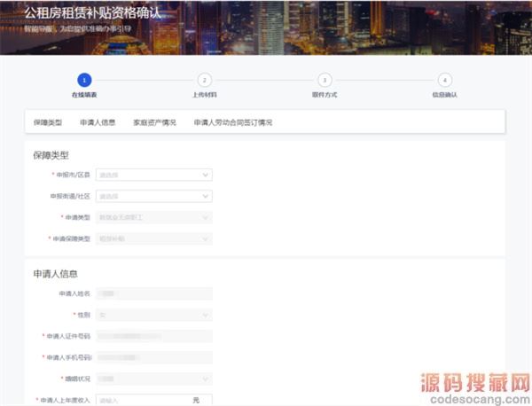The image size is (532, 406).
Task: Open the 婚姻状况 dropdown
Action: (x=153, y=379)
